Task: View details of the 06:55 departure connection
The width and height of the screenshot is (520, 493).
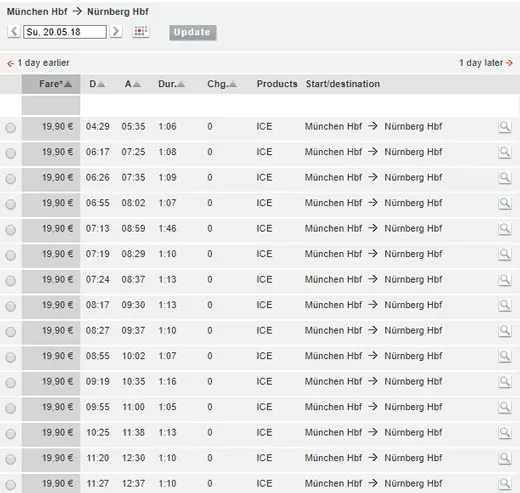Action: (x=505, y=203)
